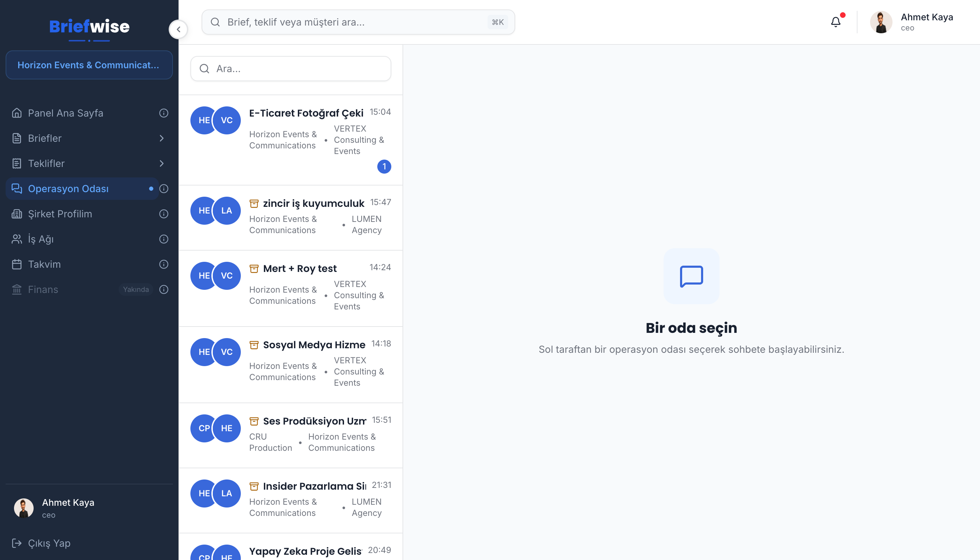Click the archive icon on Mert + Roy test

pos(254,268)
